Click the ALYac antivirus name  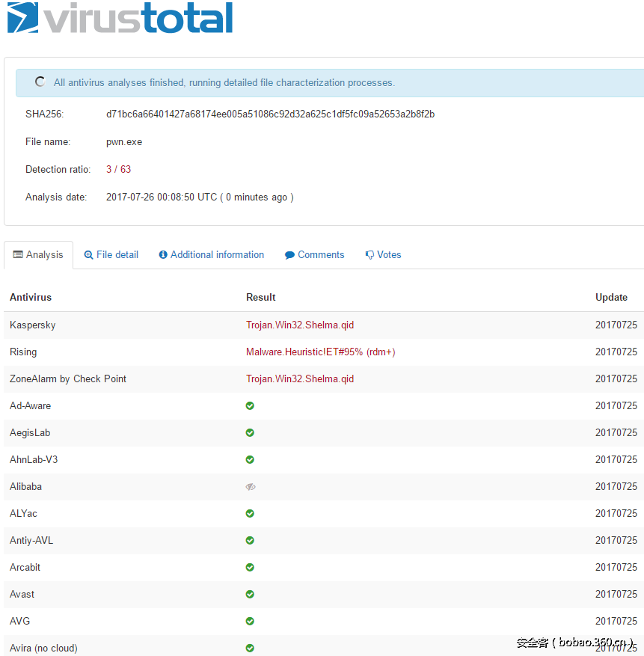[x=23, y=513]
